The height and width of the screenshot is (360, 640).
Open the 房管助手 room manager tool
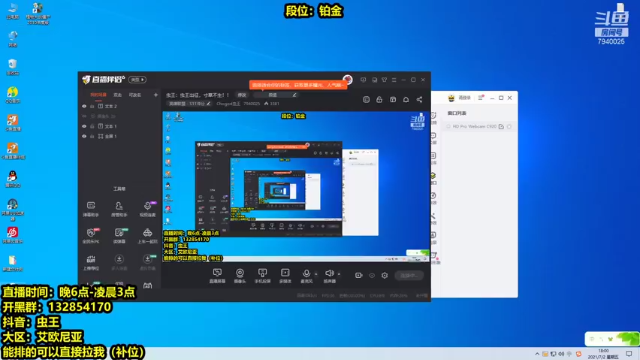(119, 209)
